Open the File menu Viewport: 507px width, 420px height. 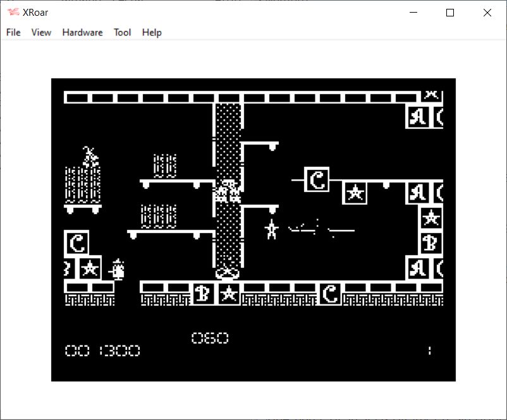[13, 32]
